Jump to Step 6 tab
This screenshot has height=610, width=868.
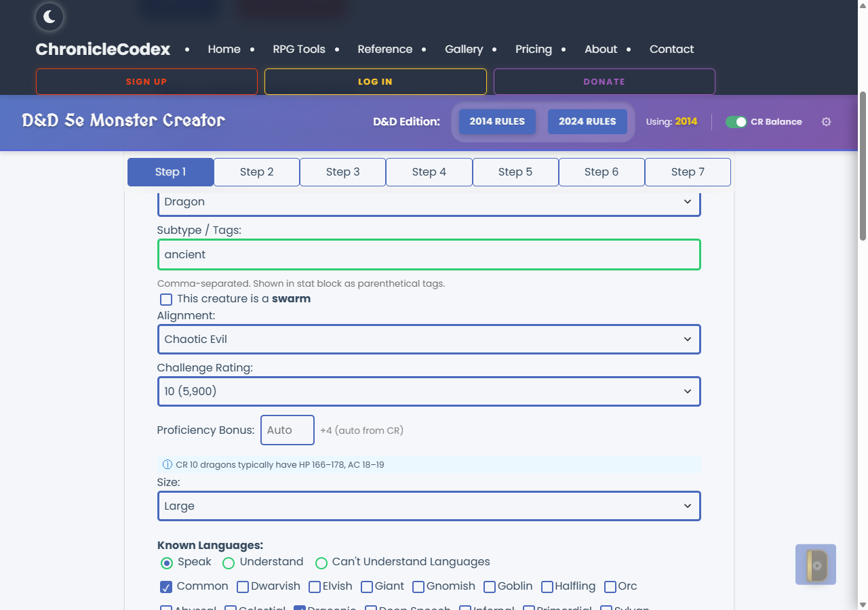click(601, 172)
